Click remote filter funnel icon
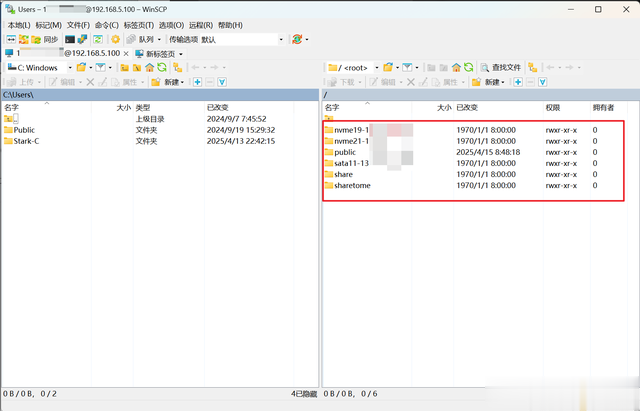 [x=407, y=68]
